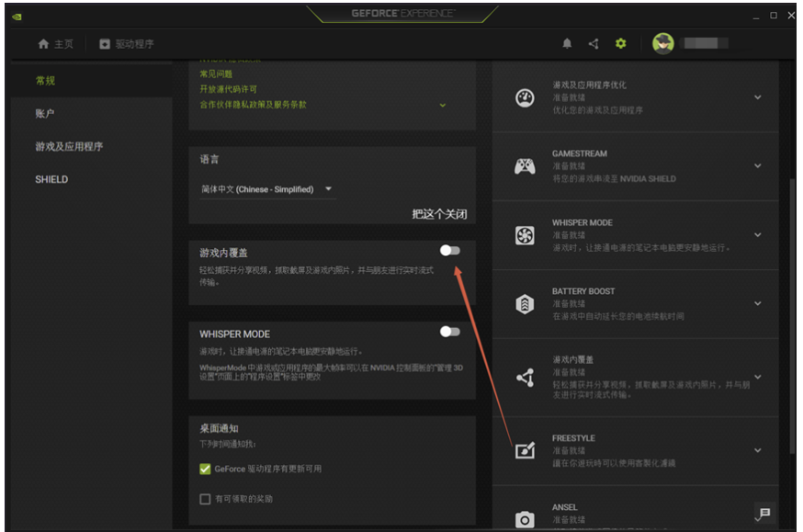The height and width of the screenshot is (532, 803).
Task: Click the FREESTYLE title text
Action: 573,438
